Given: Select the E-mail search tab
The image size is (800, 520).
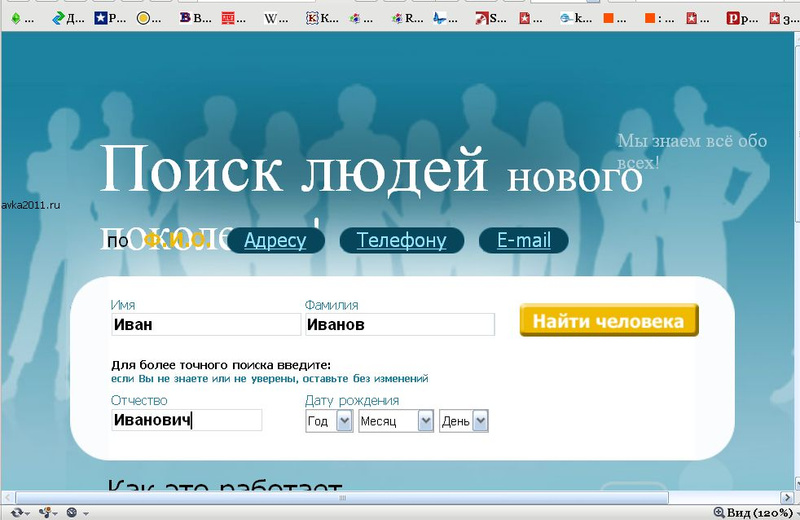Looking at the screenshot, I should 523,241.
